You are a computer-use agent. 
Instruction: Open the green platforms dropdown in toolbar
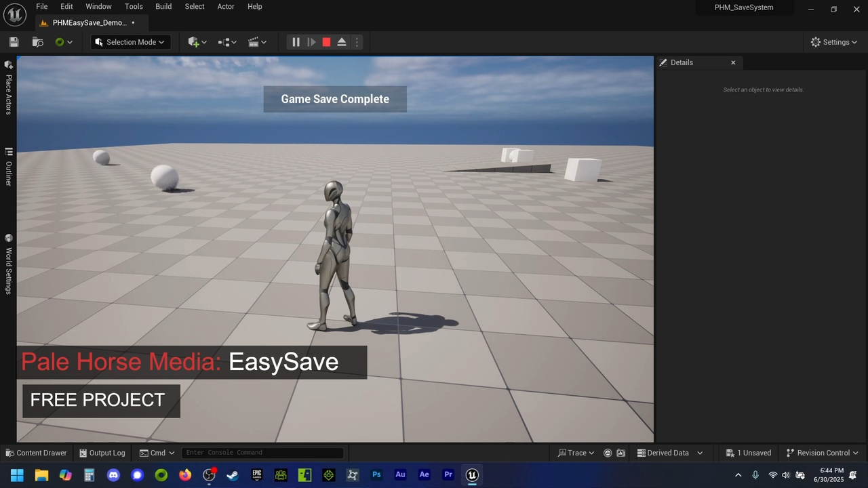pos(63,42)
